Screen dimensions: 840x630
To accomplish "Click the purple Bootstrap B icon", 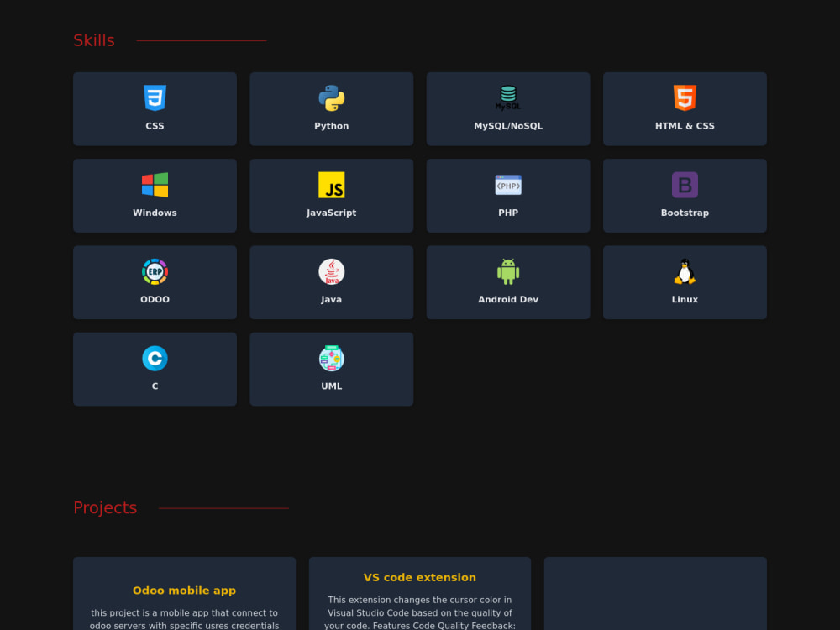I will [685, 185].
